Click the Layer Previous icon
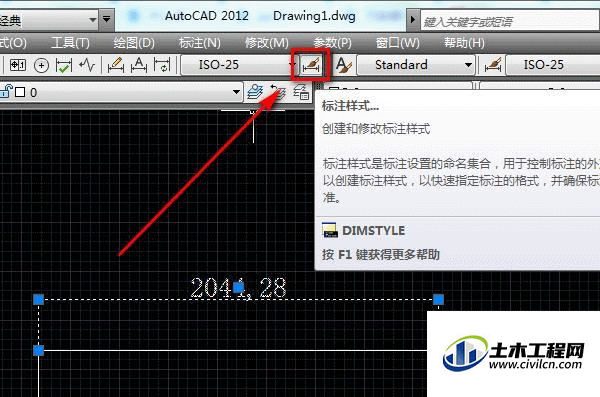Image resolution: width=600 pixels, height=397 pixels. (x=278, y=92)
